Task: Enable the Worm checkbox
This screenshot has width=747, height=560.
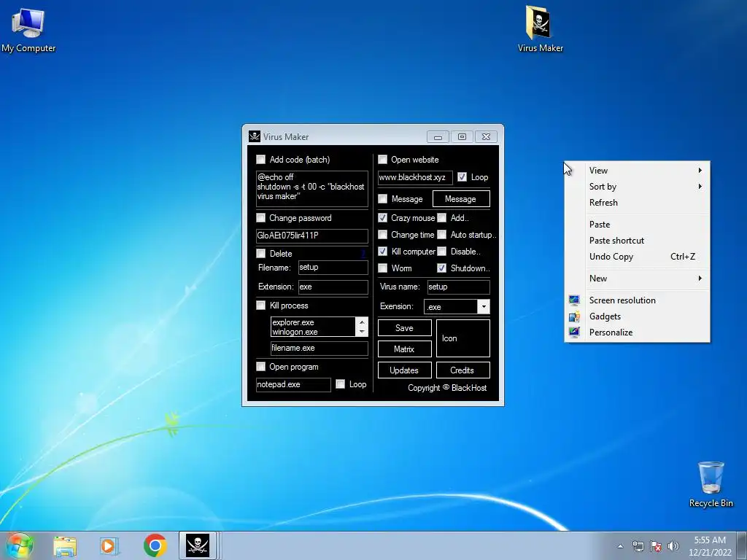Action: 382,268
